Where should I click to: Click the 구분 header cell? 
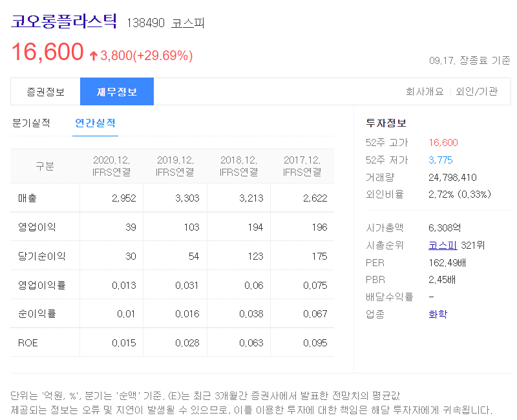click(45, 166)
